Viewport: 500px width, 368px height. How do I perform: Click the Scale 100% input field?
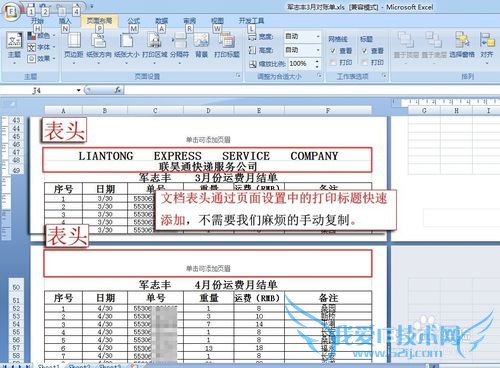301,63
